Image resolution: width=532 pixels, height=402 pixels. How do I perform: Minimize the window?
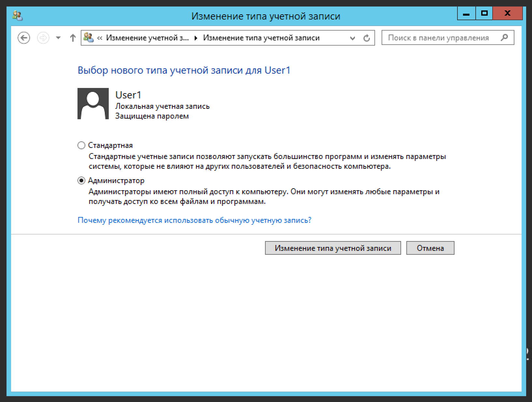click(x=467, y=14)
